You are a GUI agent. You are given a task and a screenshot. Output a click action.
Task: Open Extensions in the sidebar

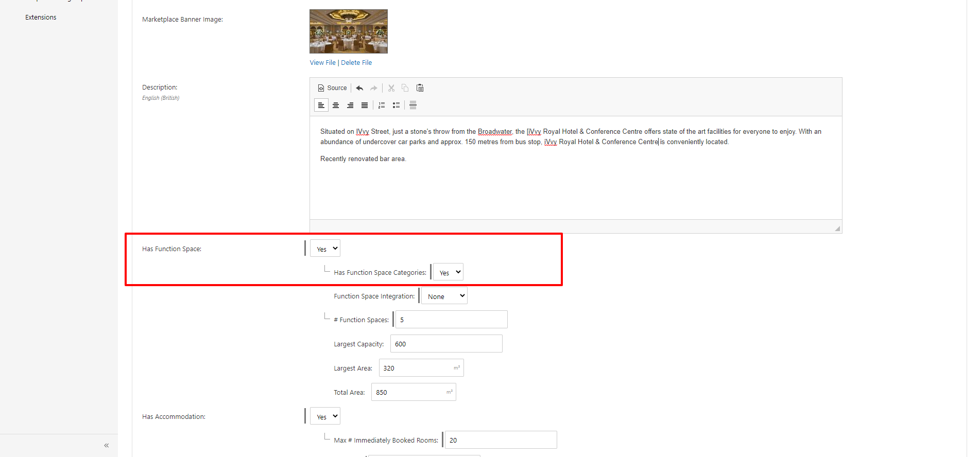click(x=41, y=17)
